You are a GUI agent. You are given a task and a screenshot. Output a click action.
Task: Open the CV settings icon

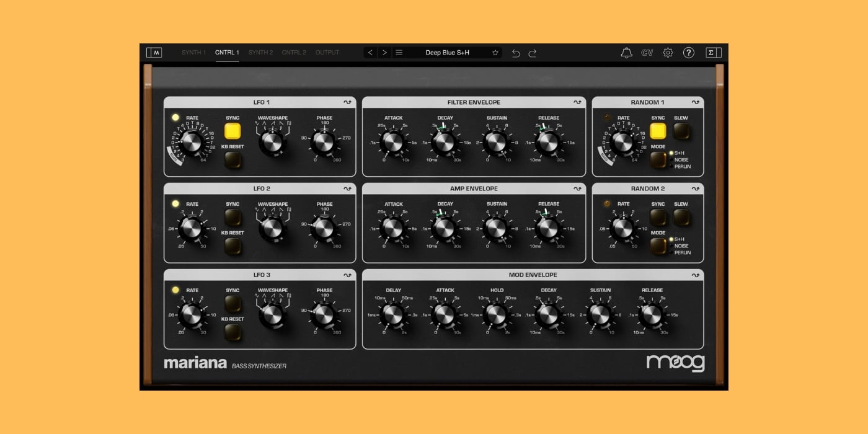[647, 53]
